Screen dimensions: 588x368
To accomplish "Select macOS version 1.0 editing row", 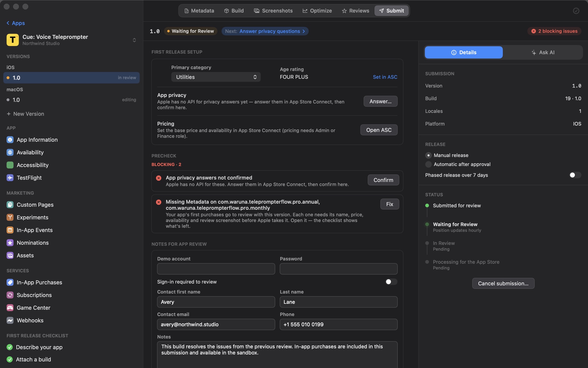I will pos(71,100).
